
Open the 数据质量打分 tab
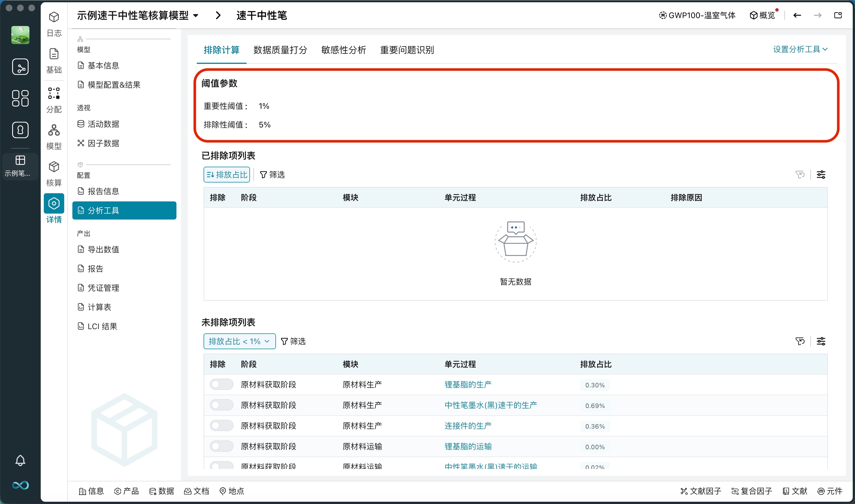[280, 50]
